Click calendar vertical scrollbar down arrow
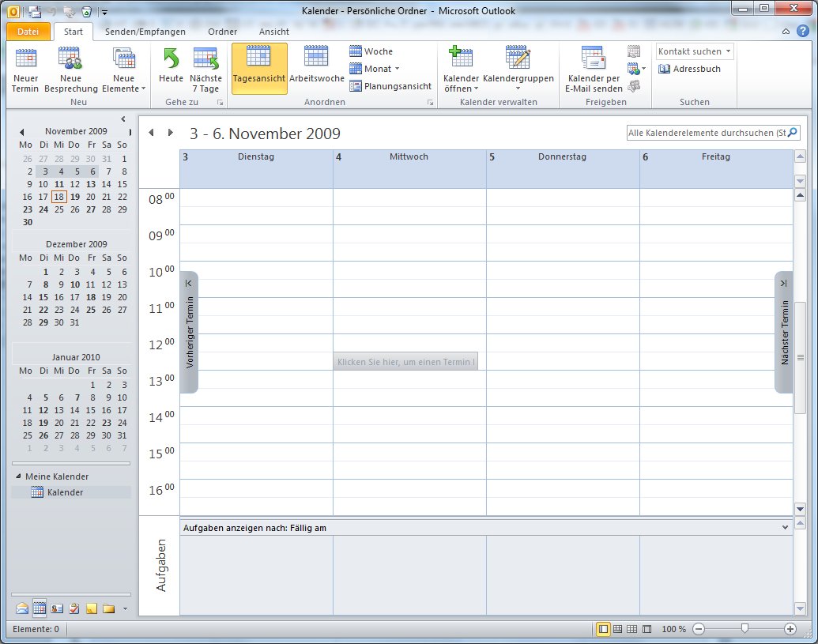 (800, 508)
